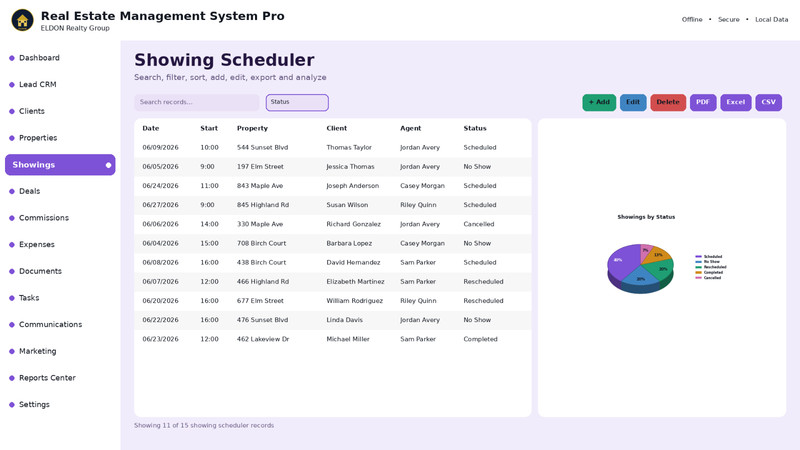Sort by the Client column header
The height and width of the screenshot is (450, 800).
click(336, 128)
